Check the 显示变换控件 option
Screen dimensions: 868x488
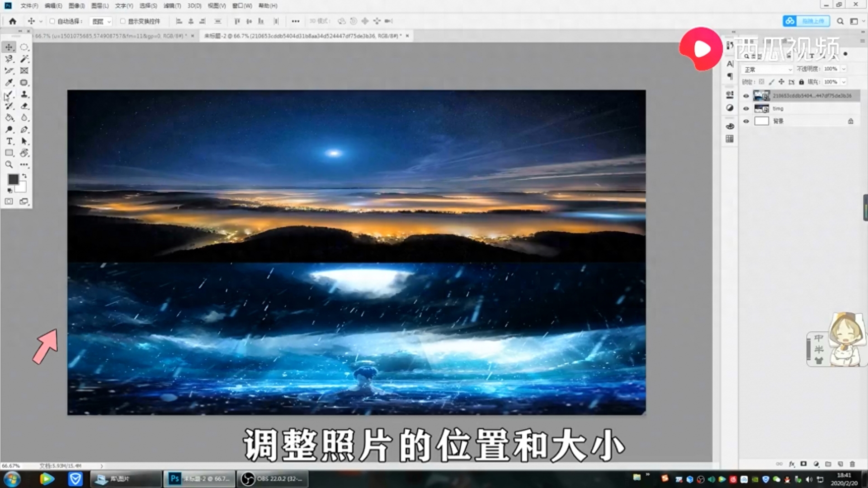(123, 21)
